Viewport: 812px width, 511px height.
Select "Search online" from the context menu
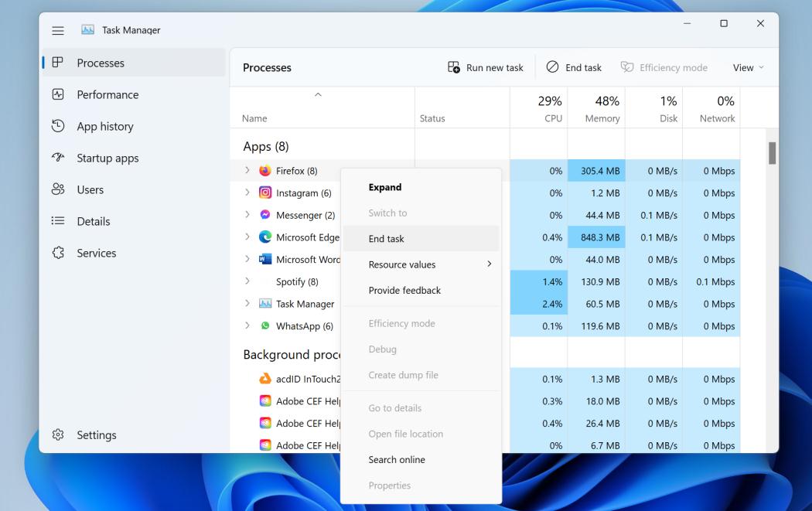396,459
